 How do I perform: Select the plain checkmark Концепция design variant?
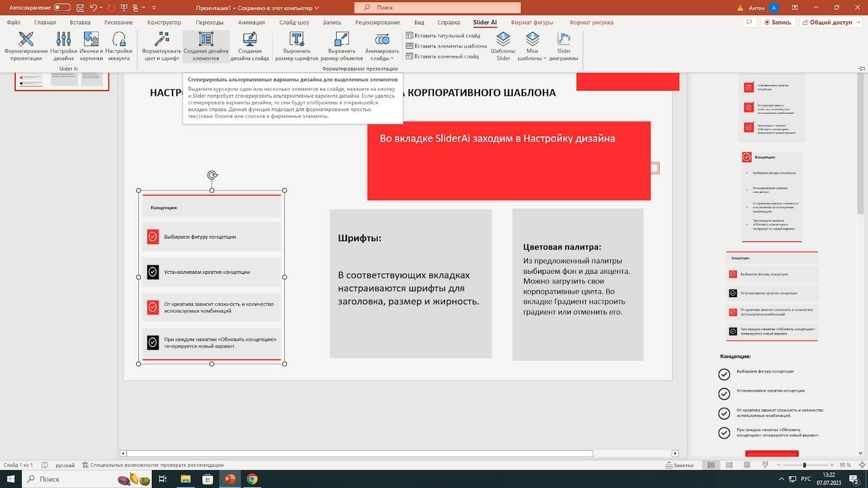click(x=772, y=396)
